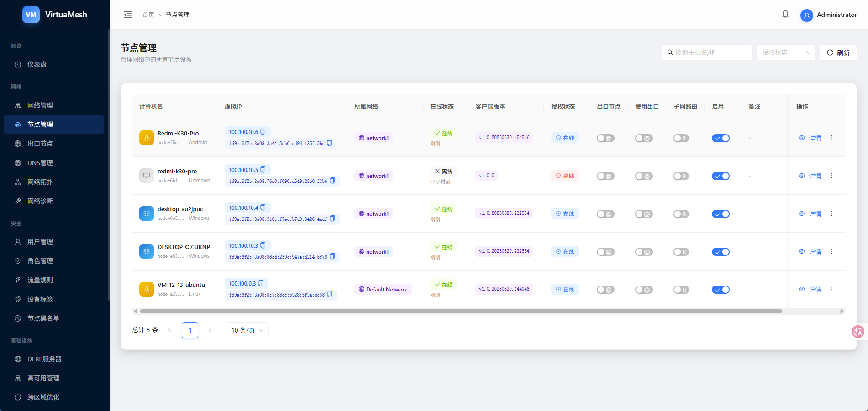Open 跨区域优化 sidebar item
This screenshot has height=411, width=868.
54,397
